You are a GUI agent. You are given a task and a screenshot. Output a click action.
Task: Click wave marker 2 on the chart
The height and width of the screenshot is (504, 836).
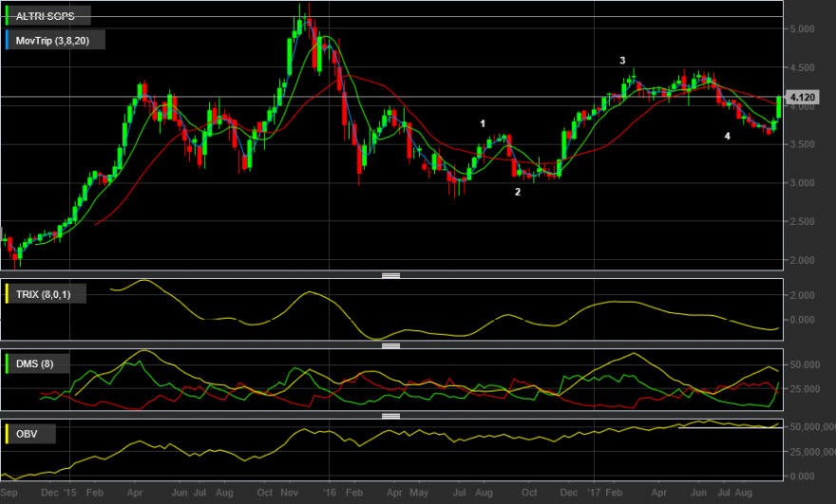tap(518, 192)
